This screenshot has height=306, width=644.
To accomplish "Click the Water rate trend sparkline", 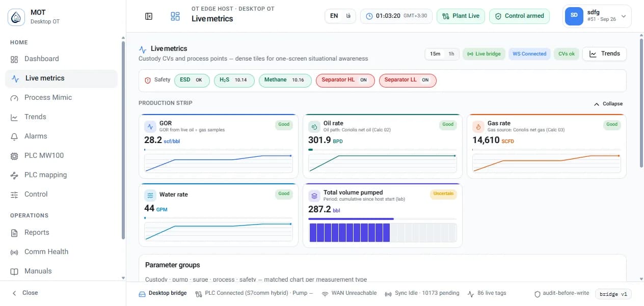I will [218, 231].
